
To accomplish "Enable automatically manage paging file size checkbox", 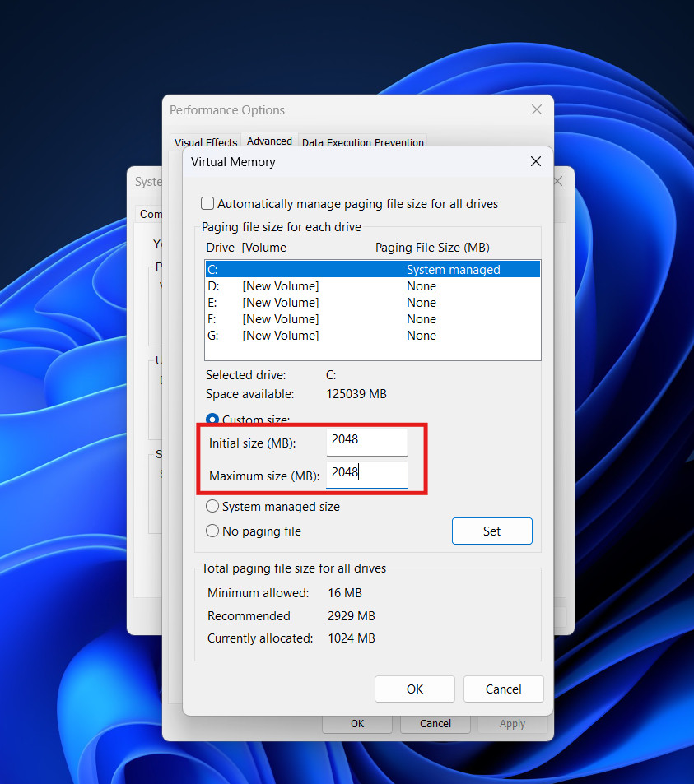I will coord(207,203).
